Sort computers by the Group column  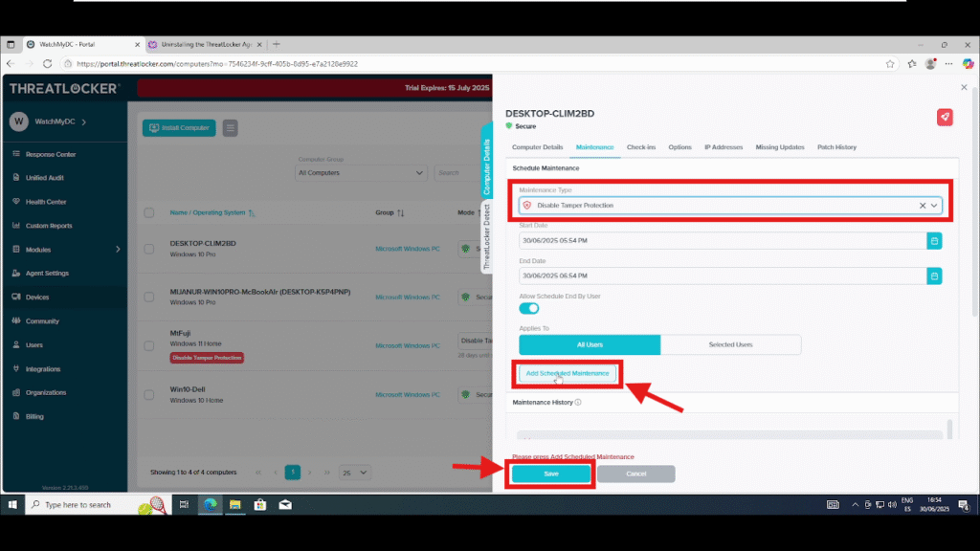390,213
